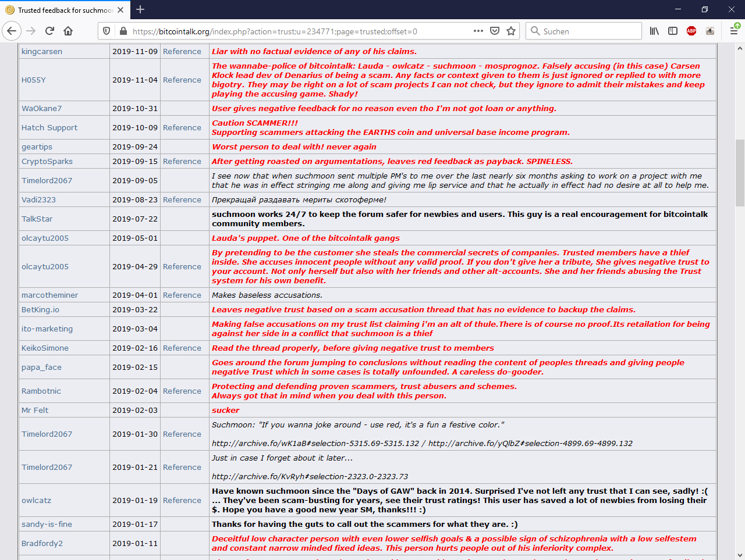Image resolution: width=745 pixels, height=560 pixels.
Task: Open olcaytu2005 profile dated 2019-05-01
Action: click(x=45, y=238)
